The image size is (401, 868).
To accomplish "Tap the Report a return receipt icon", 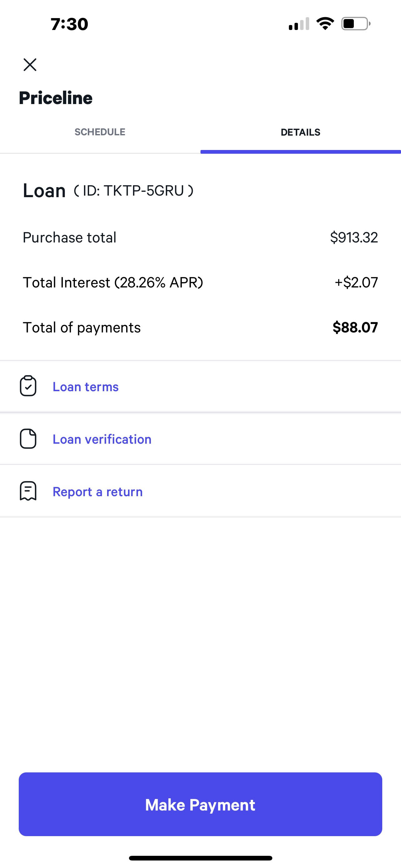I will pyautogui.click(x=28, y=491).
